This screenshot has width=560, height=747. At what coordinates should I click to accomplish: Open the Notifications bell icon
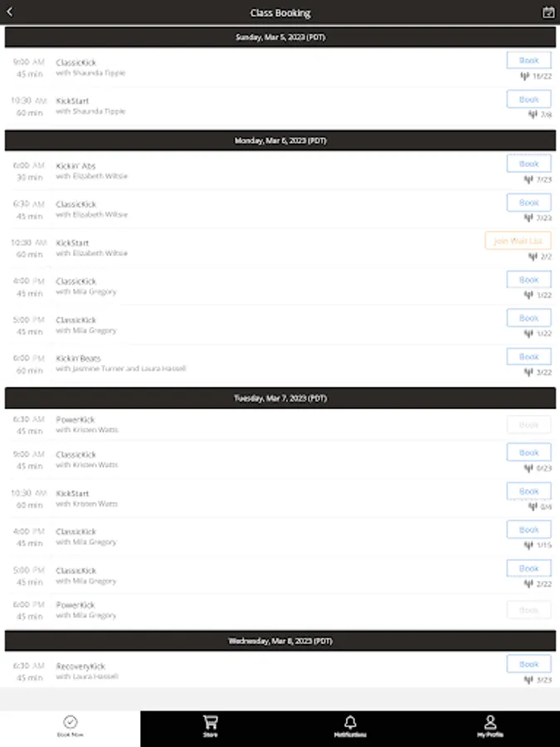point(350,722)
